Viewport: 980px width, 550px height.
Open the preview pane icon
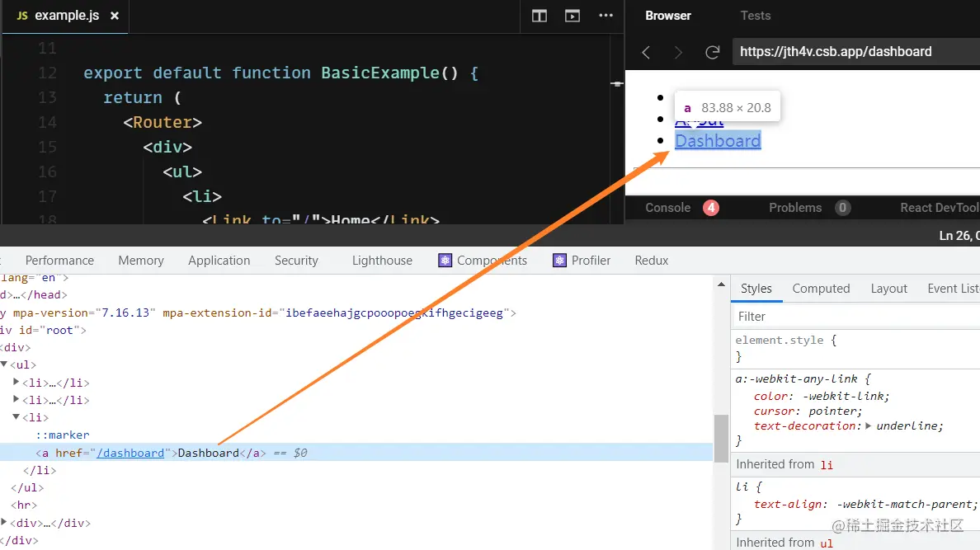click(x=572, y=16)
